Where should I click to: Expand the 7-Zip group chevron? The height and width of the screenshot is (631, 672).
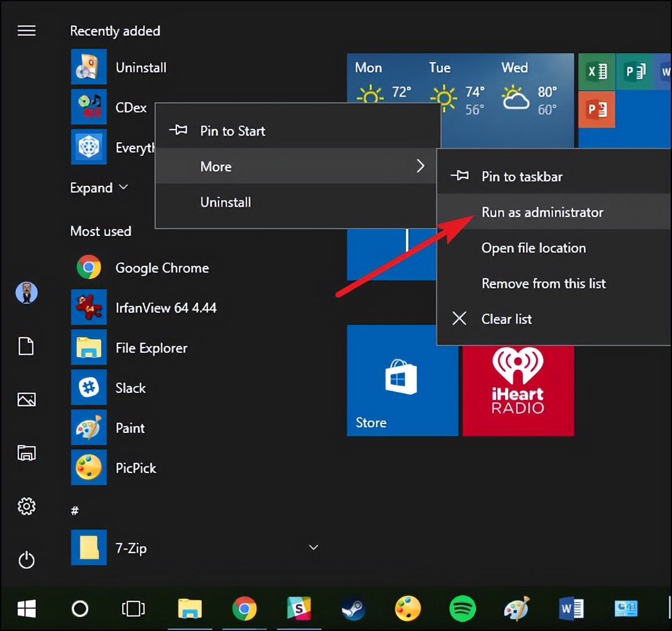pyautogui.click(x=313, y=548)
